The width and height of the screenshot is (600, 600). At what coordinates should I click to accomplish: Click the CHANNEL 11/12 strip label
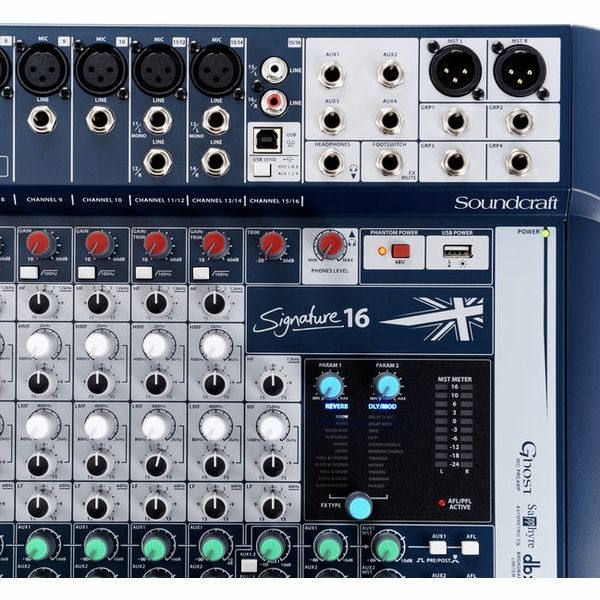(x=160, y=200)
